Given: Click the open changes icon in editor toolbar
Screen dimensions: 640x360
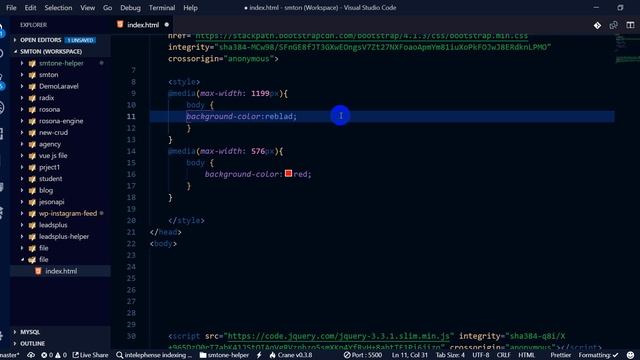Looking at the screenshot, I should click(613, 25).
